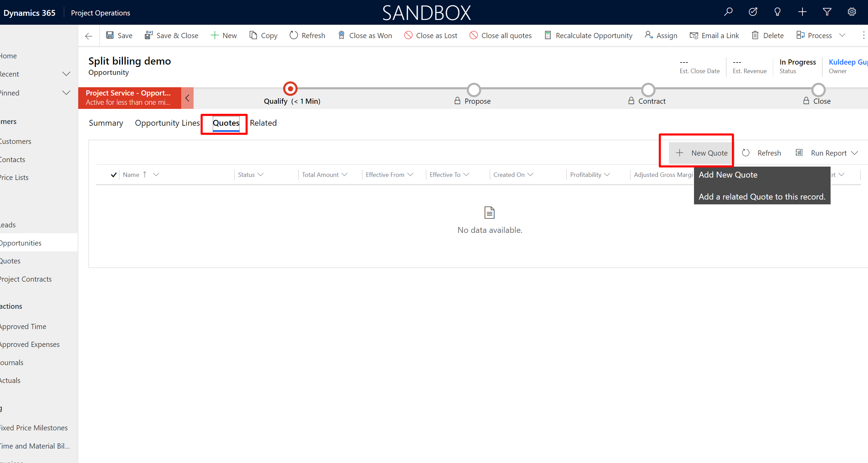Select the active Qualify stage marker

coord(290,89)
